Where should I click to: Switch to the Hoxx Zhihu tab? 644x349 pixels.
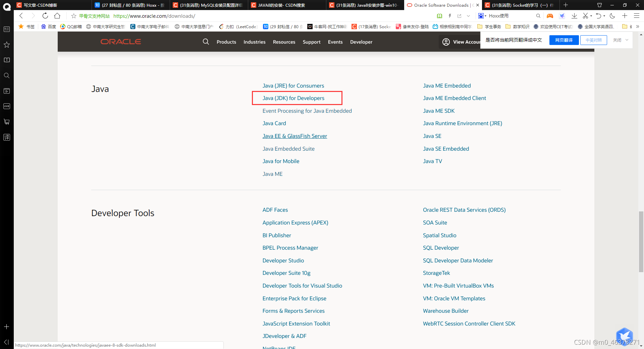pos(131,5)
